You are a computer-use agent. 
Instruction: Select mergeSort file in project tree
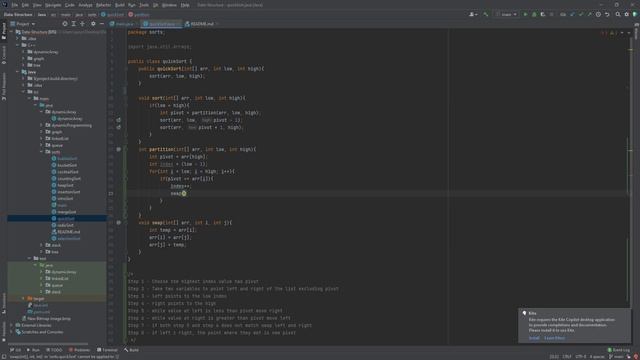click(x=64, y=212)
